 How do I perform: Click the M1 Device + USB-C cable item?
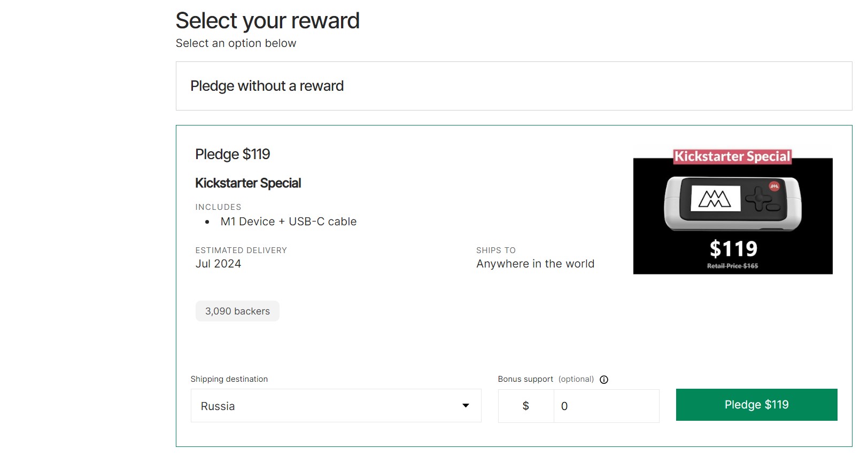point(288,222)
